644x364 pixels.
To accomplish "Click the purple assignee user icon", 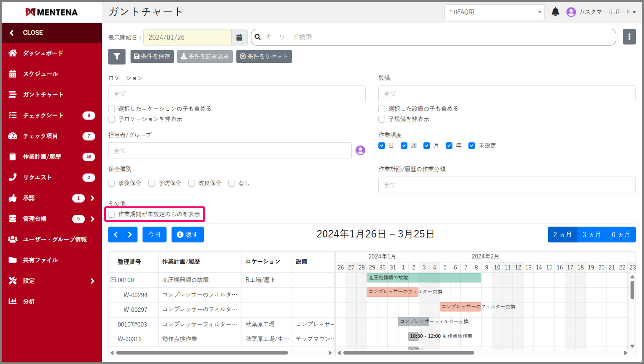I will 360,151.
